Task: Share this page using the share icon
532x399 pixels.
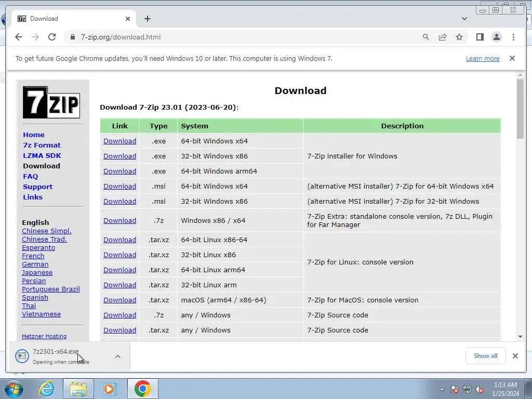Action: [x=443, y=37]
